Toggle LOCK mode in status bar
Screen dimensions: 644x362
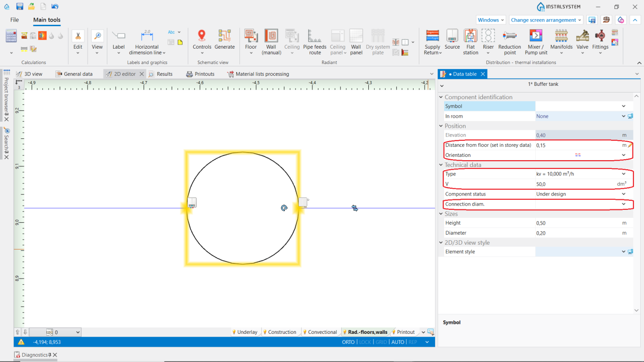365,342
